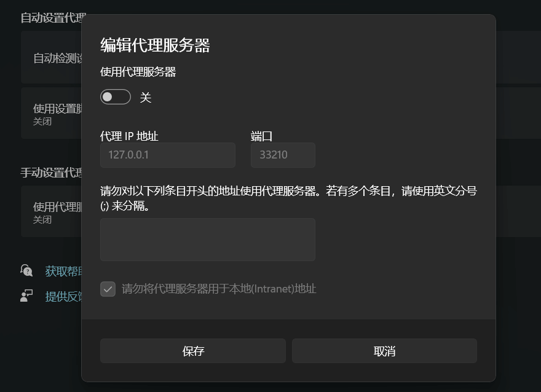Click the 获取帮助 headset icon
This screenshot has height=392, width=541.
pyautogui.click(x=26, y=270)
